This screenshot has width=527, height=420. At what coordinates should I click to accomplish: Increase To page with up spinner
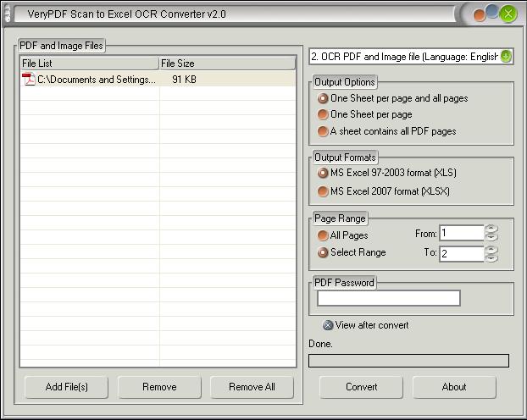pyautogui.click(x=491, y=250)
